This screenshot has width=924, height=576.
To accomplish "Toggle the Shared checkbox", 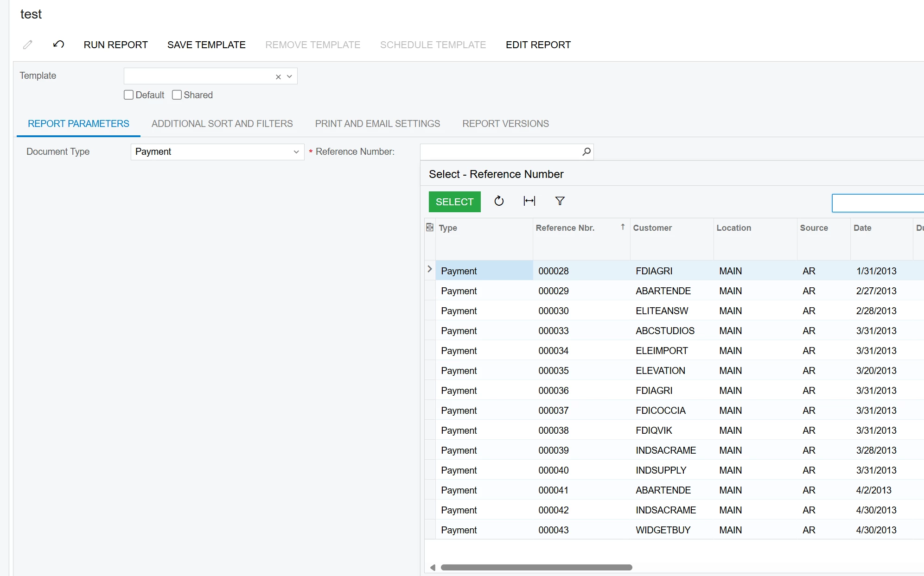I will [177, 95].
